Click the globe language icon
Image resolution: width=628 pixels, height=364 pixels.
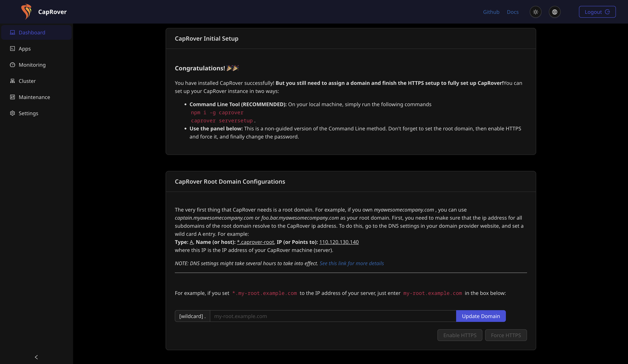[x=554, y=11]
